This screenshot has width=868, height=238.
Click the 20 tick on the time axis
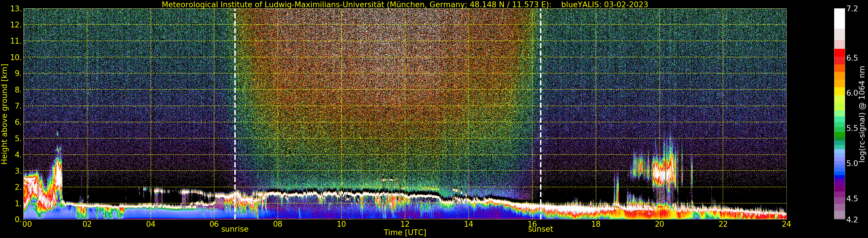coord(659,224)
